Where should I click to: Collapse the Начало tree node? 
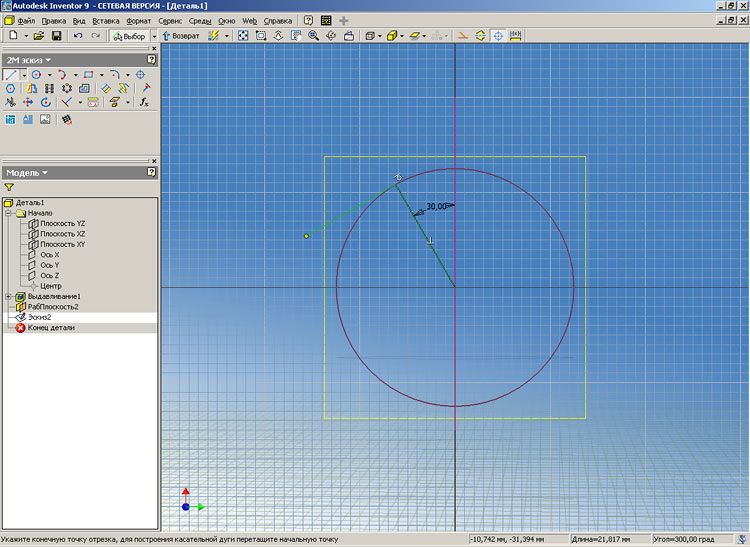[x=8, y=213]
